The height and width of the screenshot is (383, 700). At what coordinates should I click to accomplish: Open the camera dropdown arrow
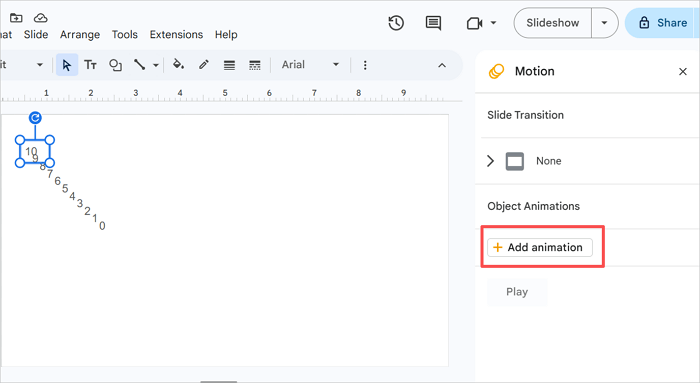493,22
